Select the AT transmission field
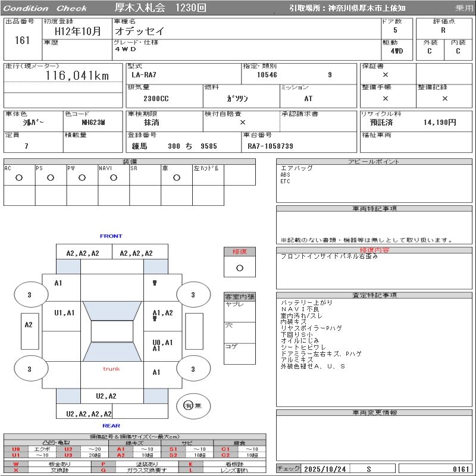 tap(308, 99)
